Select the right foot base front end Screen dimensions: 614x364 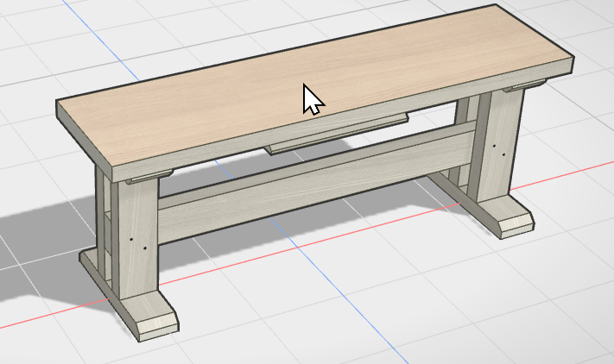click(x=517, y=226)
